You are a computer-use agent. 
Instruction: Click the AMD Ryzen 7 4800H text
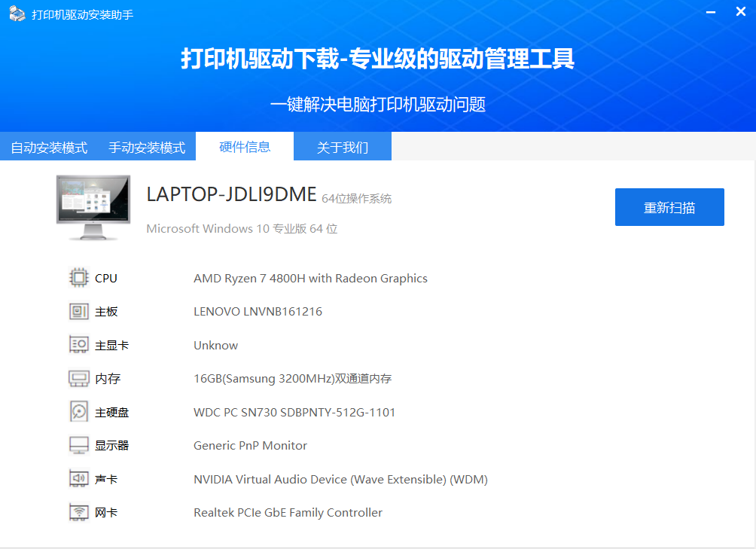point(310,279)
